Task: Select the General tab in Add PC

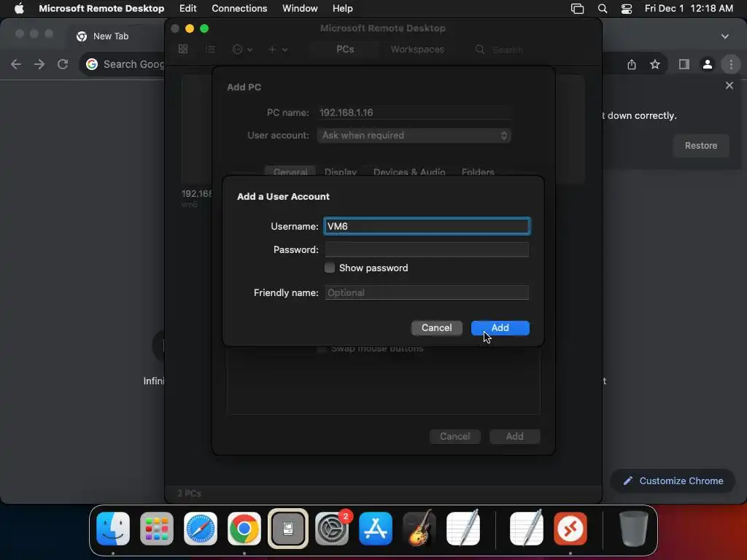Action: (x=290, y=172)
